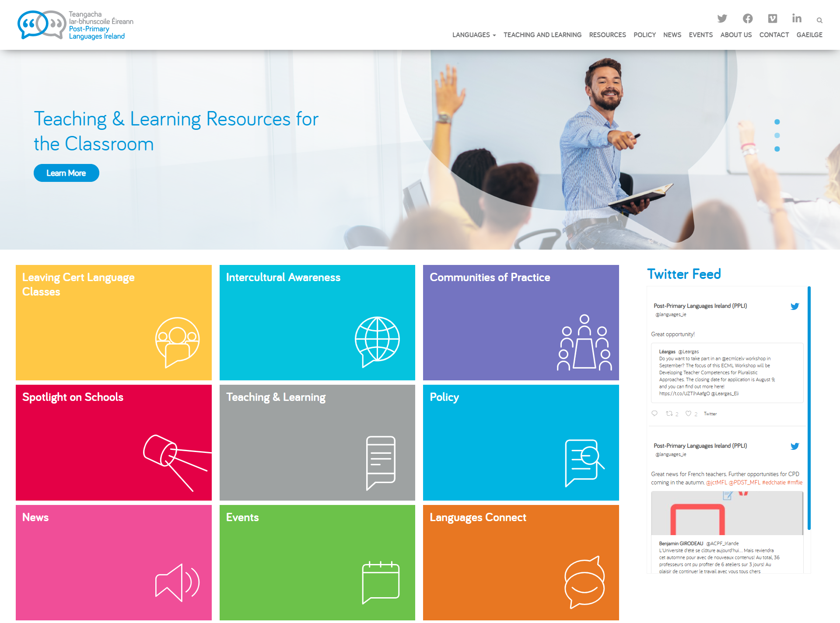Like the Léargas tweet via heart icon
Screen dimensions: 840x623
click(688, 414)
